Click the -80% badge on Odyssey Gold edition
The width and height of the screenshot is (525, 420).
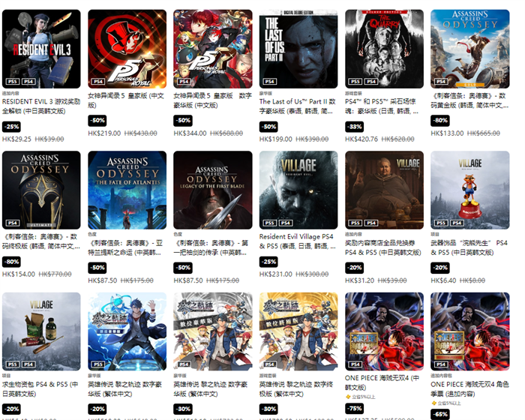point(440,120)
